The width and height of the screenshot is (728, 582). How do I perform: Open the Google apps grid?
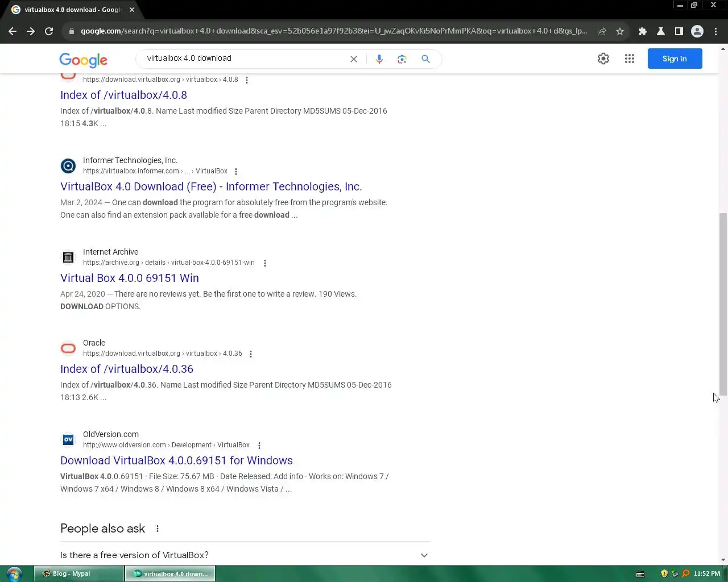(630, 59)
